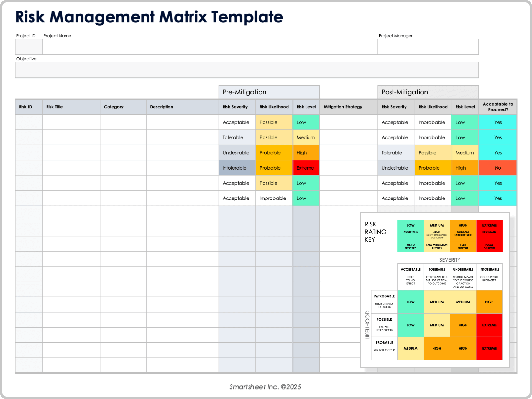Viewport: 532px width, 399px height.
Task: Click the first Yes cell under Acceptable to Proceed
Action: pos(498,122)
